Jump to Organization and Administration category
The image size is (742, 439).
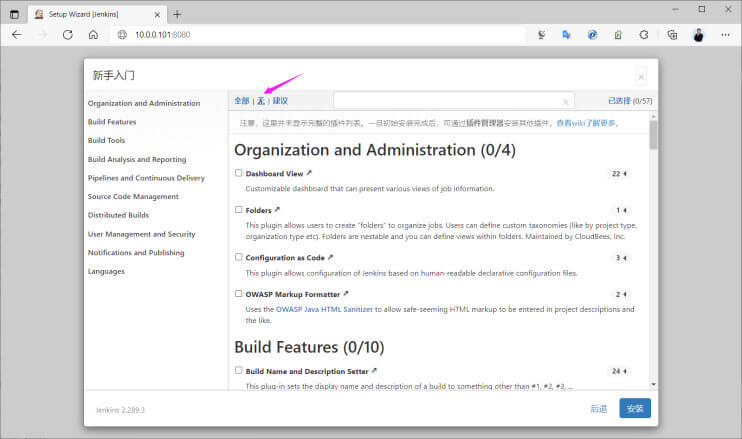pos(144,103)
